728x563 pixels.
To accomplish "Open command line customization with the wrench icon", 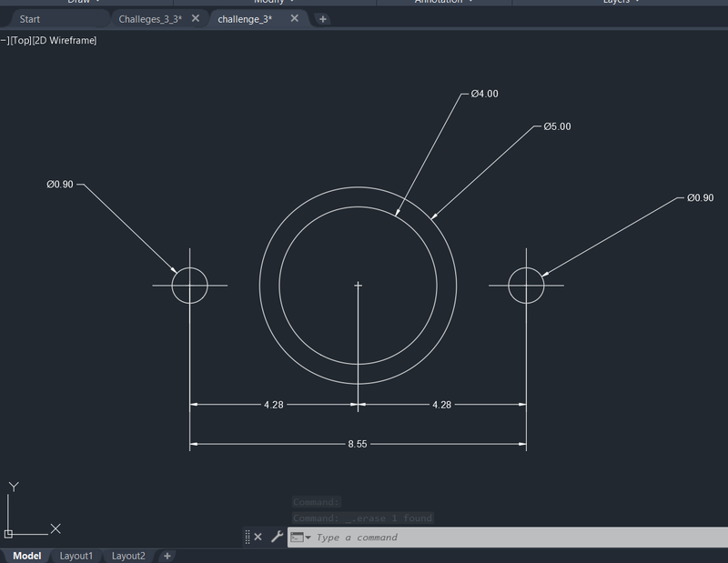I will pyautogui.click(x=276, y=536).
